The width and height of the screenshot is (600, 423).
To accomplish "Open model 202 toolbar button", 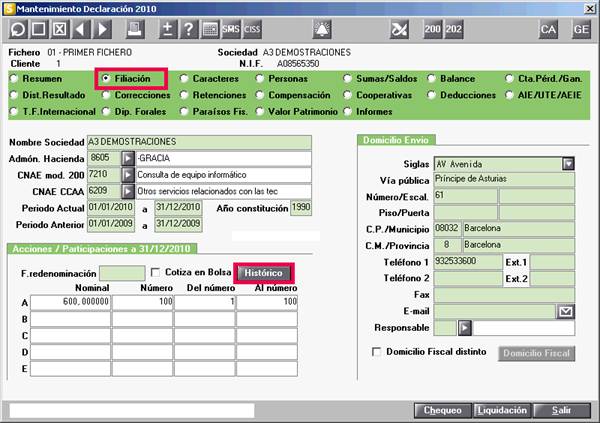I will point(454,29).
